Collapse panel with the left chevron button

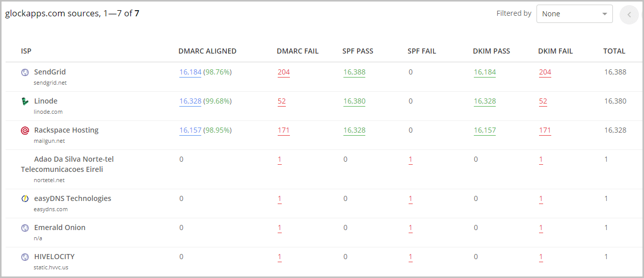click(x=629, y=15)
